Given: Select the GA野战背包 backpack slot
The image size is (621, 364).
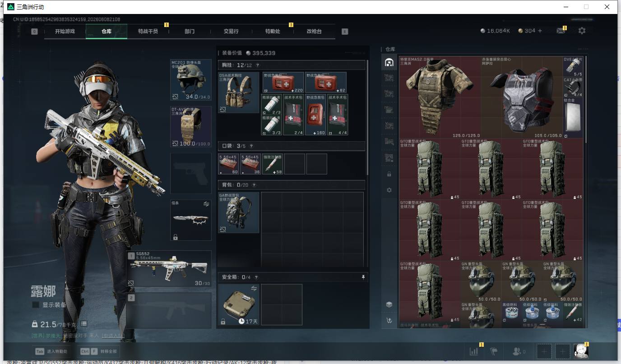Looking at the screenshot, I should point(239,212).
